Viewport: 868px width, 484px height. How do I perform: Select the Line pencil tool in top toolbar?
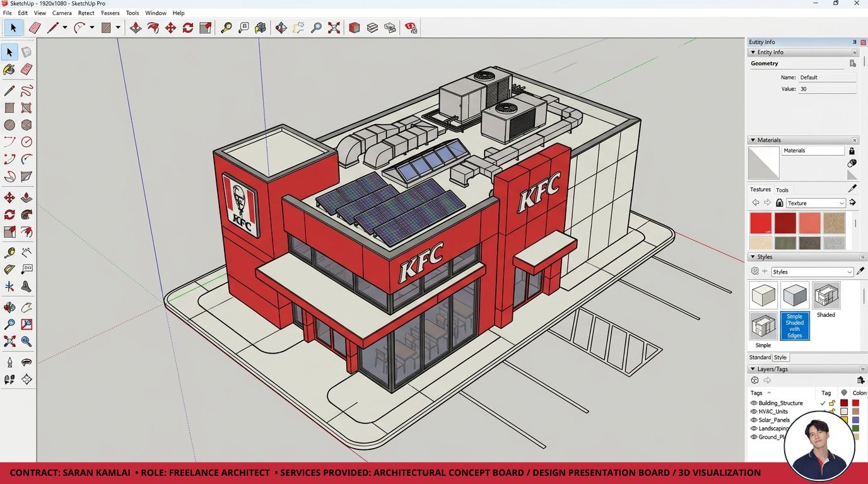coord(53,28)
